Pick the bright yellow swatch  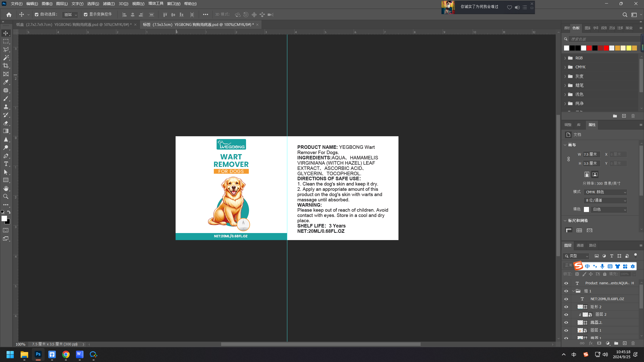629,48
